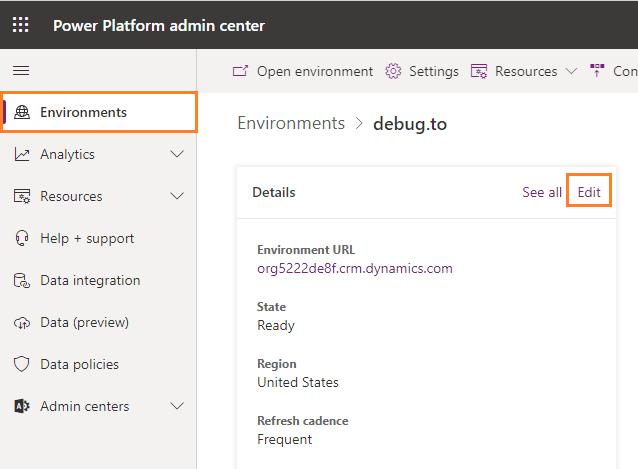Screen dimensions: 638x469
Task: Expand the Analytics menu chevron
Action: 177,154
